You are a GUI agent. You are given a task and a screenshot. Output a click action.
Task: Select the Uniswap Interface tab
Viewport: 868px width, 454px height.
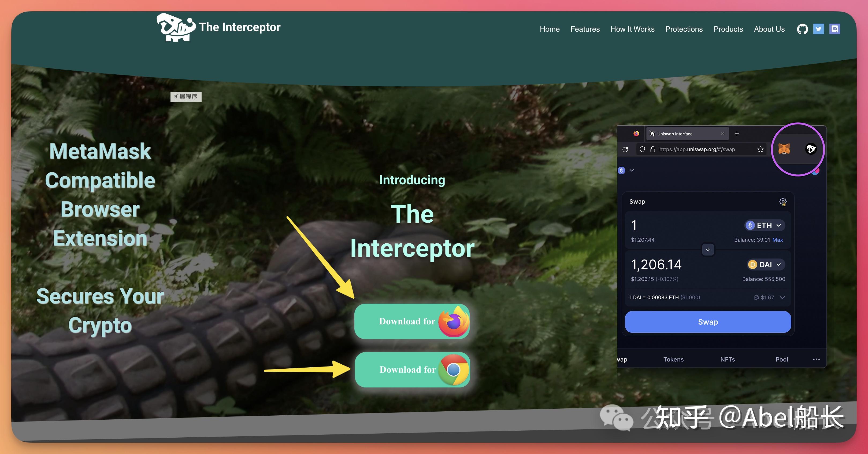click(x=687, y=134)
